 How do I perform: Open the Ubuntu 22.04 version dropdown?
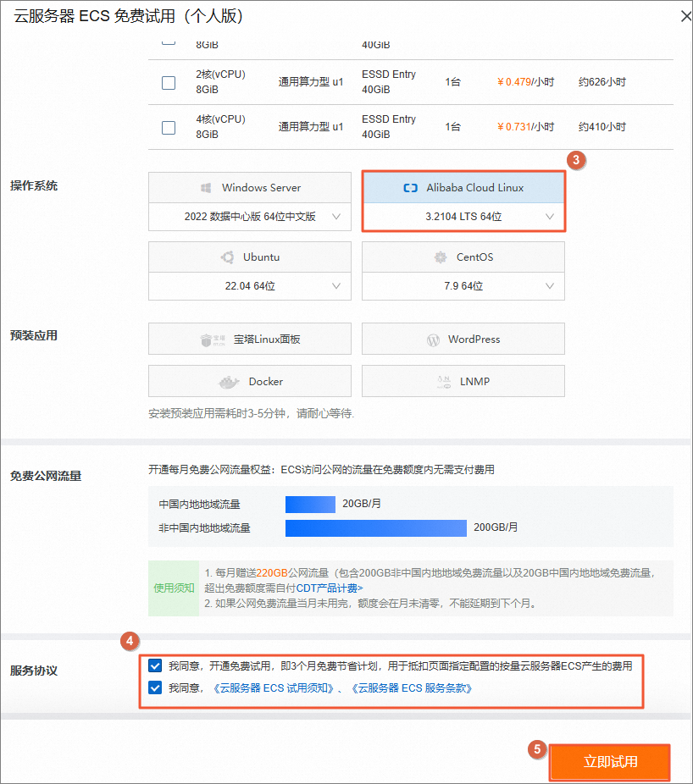[250, 286]
